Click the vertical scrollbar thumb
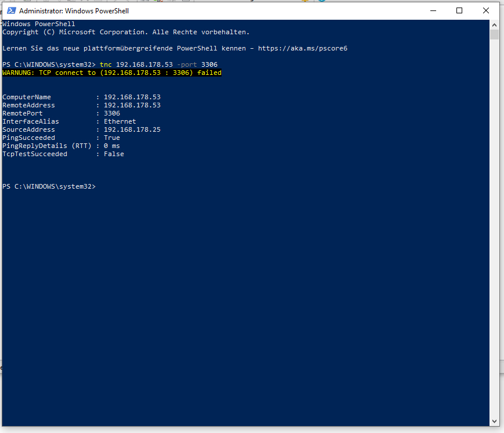 (494, 34)
